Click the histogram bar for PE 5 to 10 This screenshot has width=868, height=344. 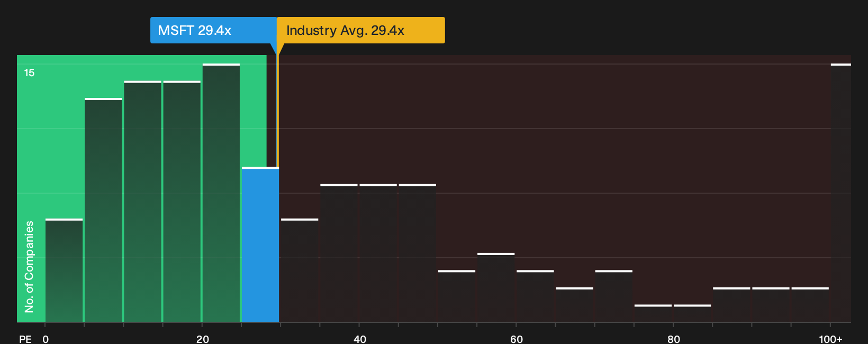103,210
